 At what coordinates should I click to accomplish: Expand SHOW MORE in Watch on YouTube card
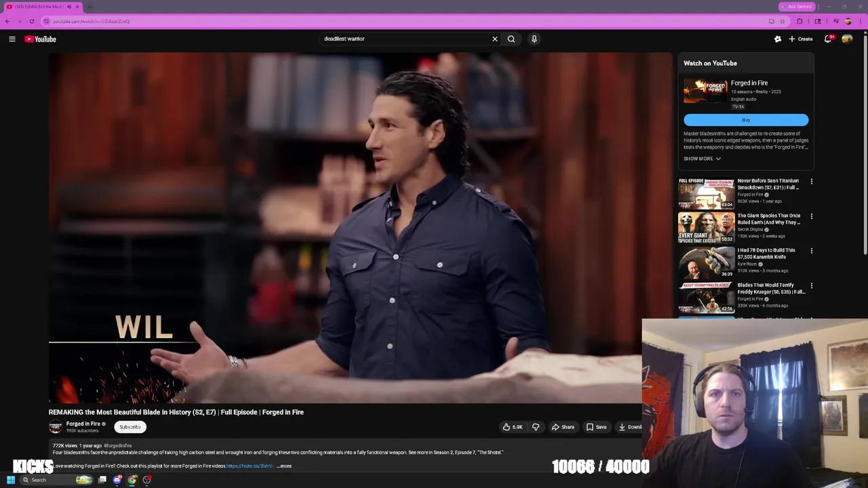[x=702, y=159]
